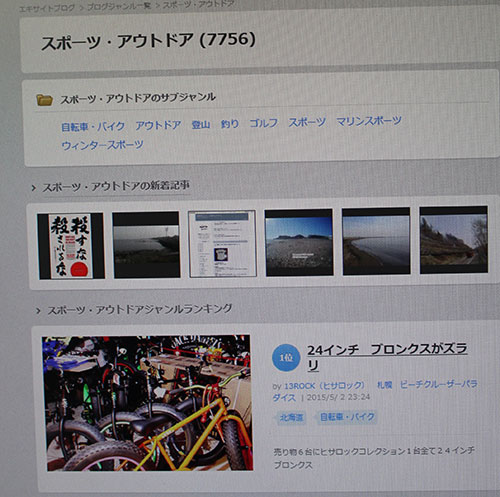This screenshot has height=497, width=500.
Task: Open the マリンスポーツ subgenre link
Action: 369,121
